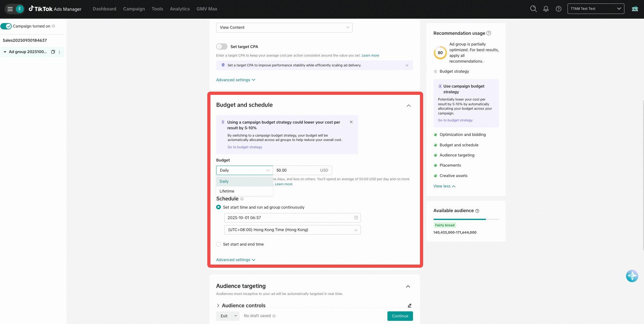Open the Campaign menu
644x324 pixels.
pyautogui.click(x=134, y=9)
